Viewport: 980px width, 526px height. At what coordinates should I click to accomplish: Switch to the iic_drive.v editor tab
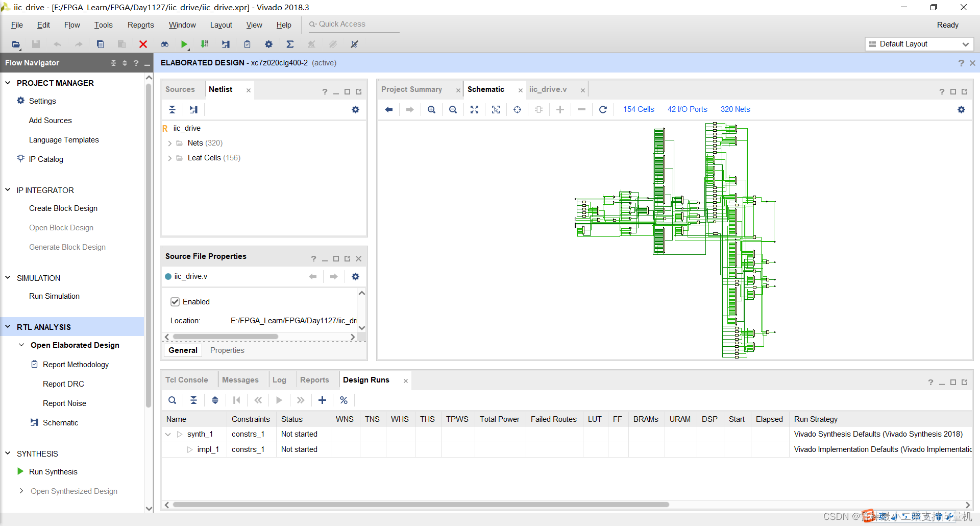[548, 89]
